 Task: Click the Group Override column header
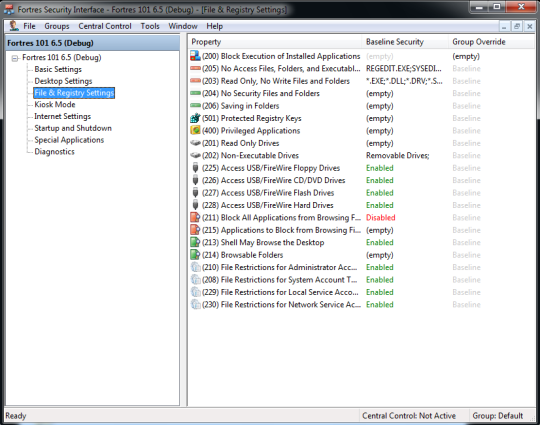click(x=491, y=42)
